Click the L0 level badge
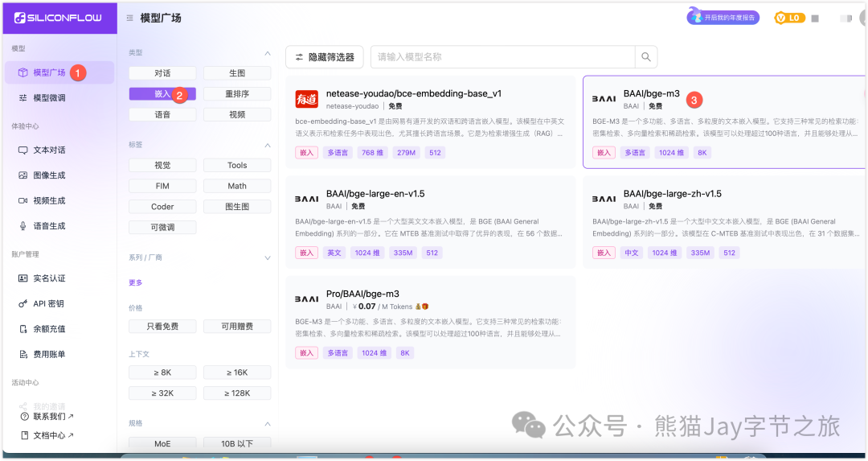868x461 pixels. click(x=789, y=19)
